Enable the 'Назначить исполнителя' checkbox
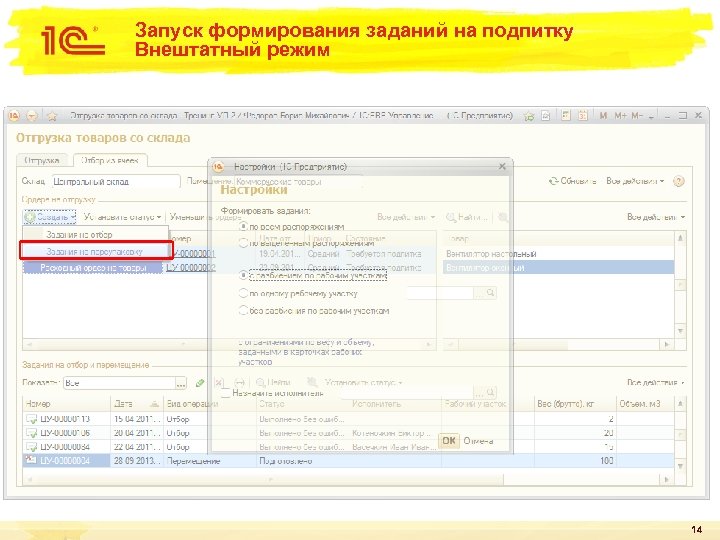This screenshot has height=540, width=720. [225, 393]
